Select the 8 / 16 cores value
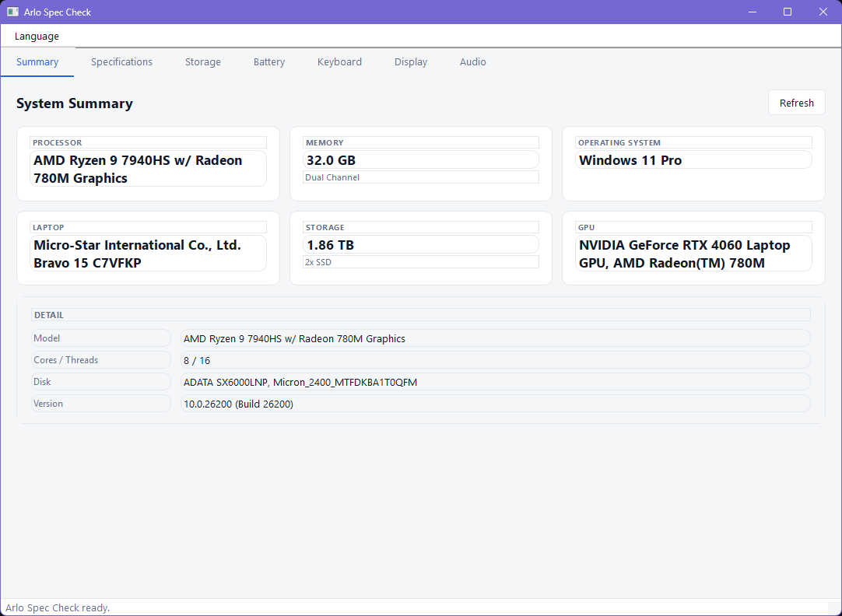 click(495, 360)
